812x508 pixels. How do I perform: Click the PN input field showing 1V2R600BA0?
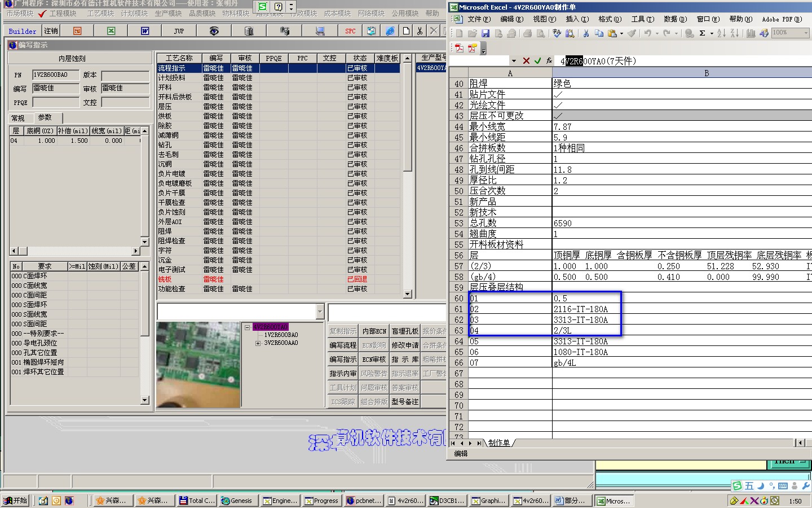pyautogui.click(x=56, y=75)
